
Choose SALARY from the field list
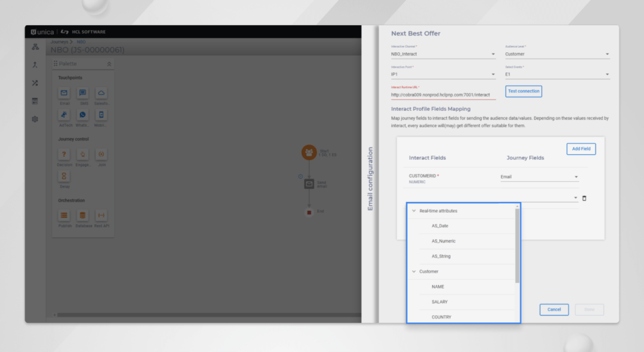coord(440,302)
